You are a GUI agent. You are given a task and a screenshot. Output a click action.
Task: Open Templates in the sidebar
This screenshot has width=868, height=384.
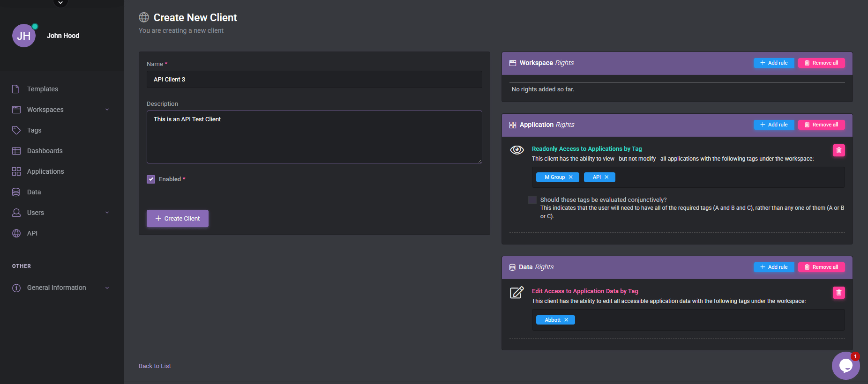pyautogui.click(x=42, y=89)
